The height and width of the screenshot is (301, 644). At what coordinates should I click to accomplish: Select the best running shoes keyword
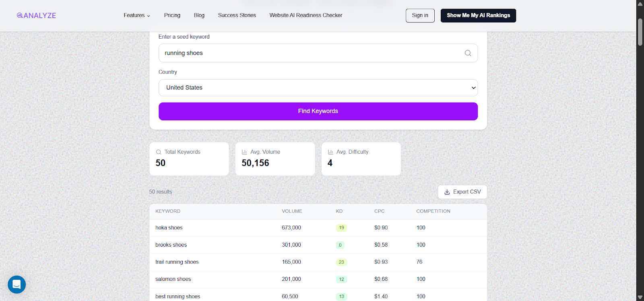(x=178, y=297)
